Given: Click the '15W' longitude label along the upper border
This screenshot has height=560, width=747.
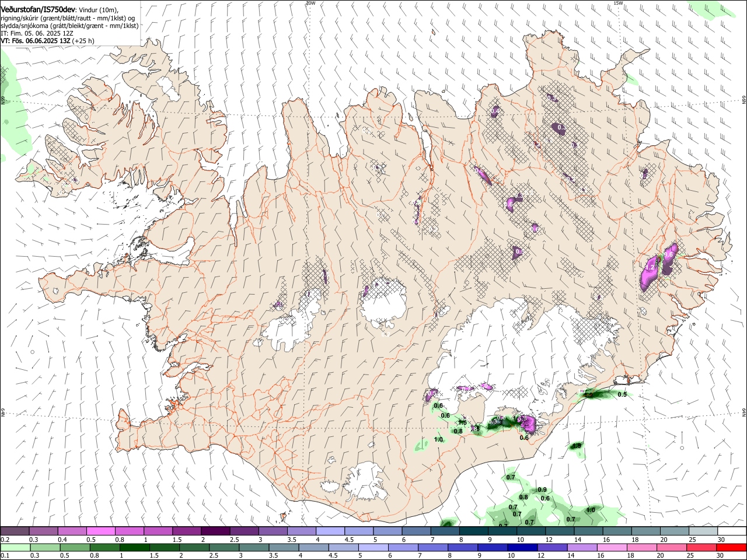Looking at the screenshot, I should 618,3.
